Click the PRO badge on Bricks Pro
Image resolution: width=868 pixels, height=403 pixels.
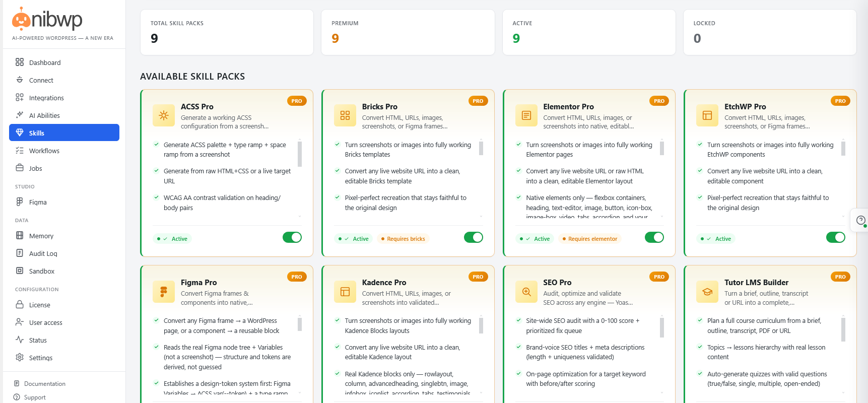478,101
